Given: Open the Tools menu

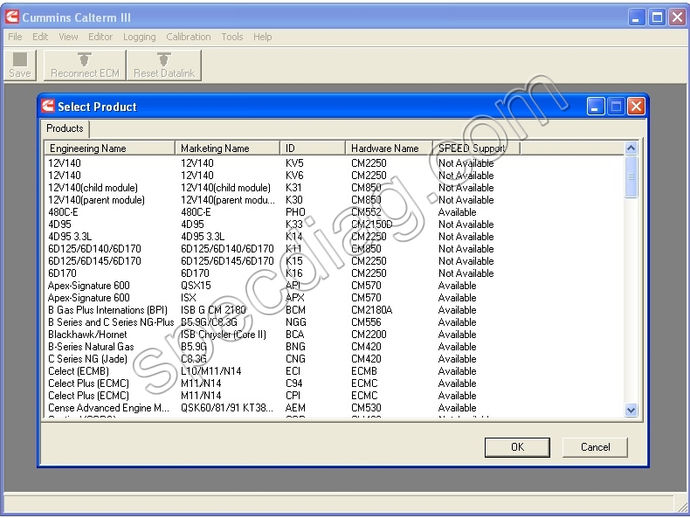Looking at the screenshot, I should pyautogui.click(x=232, y=37).
